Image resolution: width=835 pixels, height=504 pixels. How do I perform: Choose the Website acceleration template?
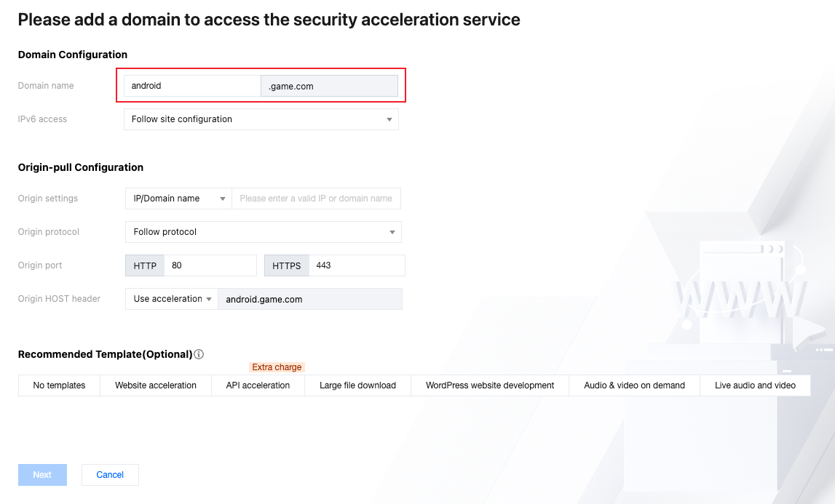click(x=156, y=385)
